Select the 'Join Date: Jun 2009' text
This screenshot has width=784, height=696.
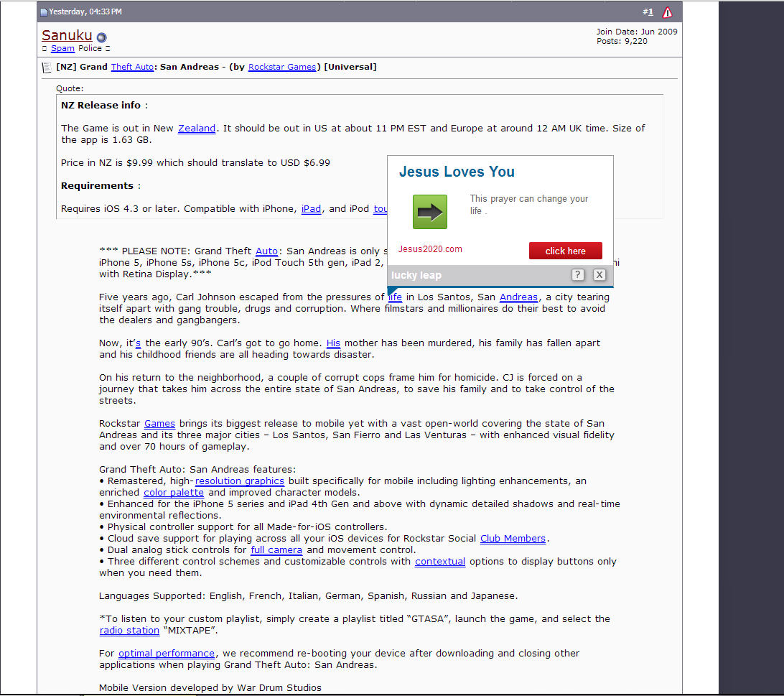pos(637,32)
